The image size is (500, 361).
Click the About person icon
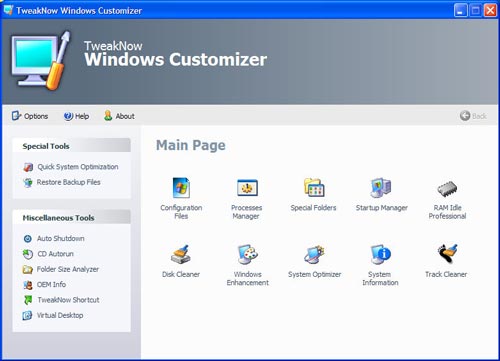[x=108, y=116]
